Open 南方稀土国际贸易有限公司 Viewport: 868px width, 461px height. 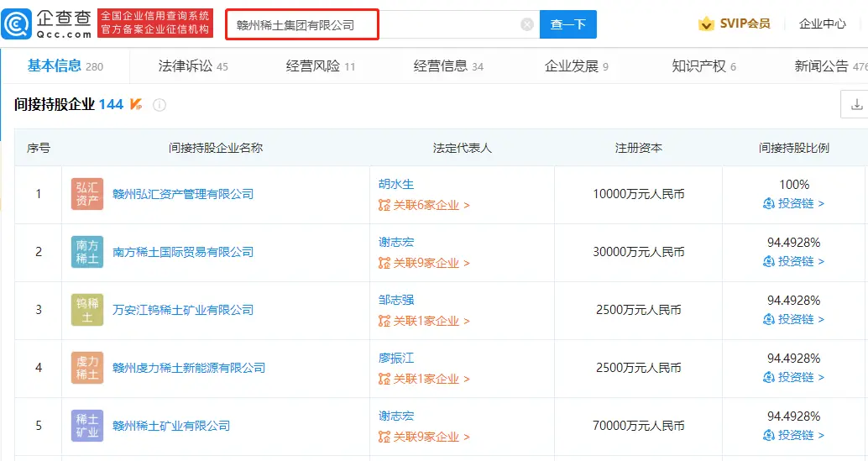point(183,252)
